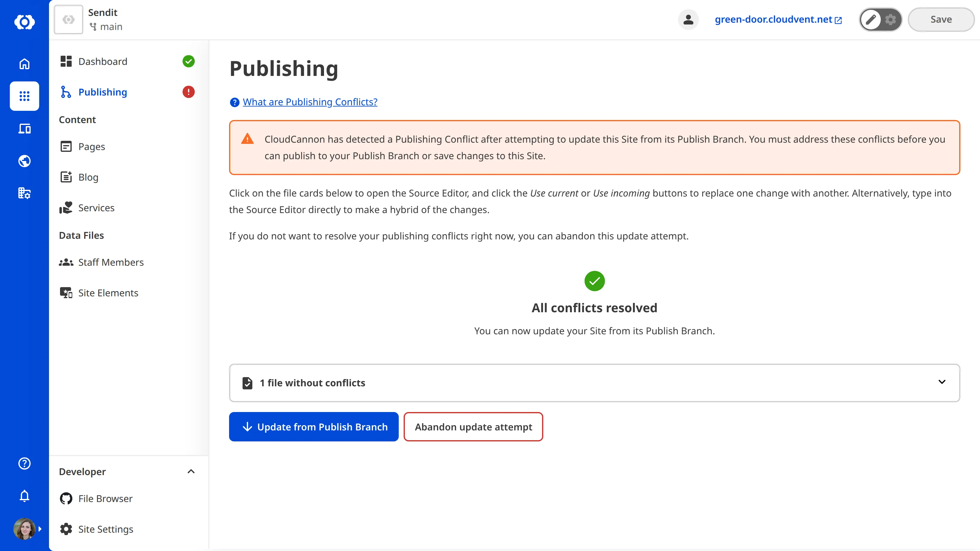Click the user avatar photo
The width and height of the screenshot is (980, 551).
point(24,529)
